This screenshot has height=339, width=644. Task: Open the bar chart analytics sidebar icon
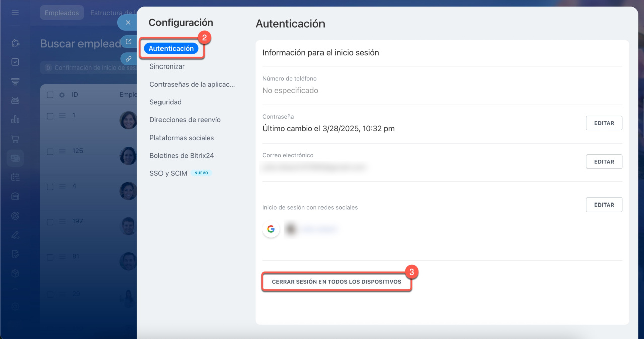pos(15,119)
